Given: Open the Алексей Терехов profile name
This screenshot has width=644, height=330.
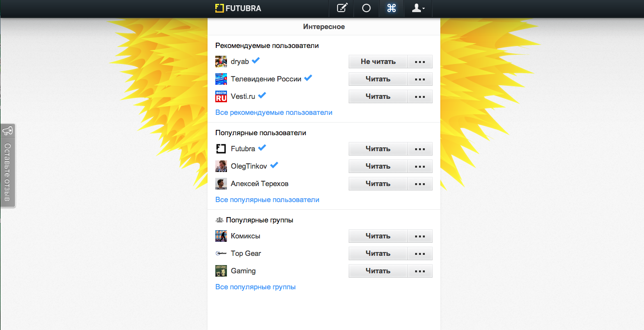Looking at the screenshot, I should click(259, 184).
